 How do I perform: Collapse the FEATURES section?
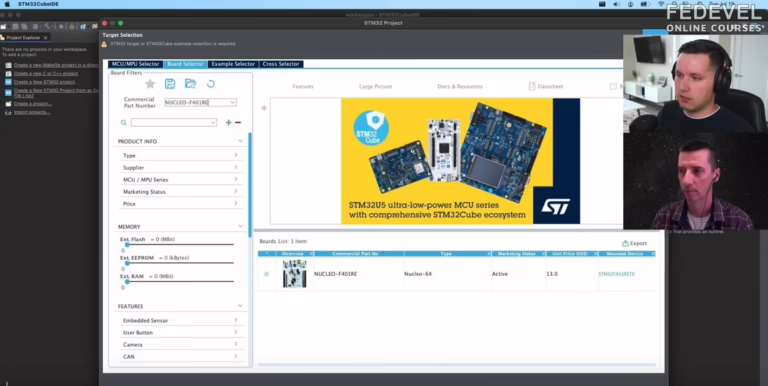click(x=240, y=306)
